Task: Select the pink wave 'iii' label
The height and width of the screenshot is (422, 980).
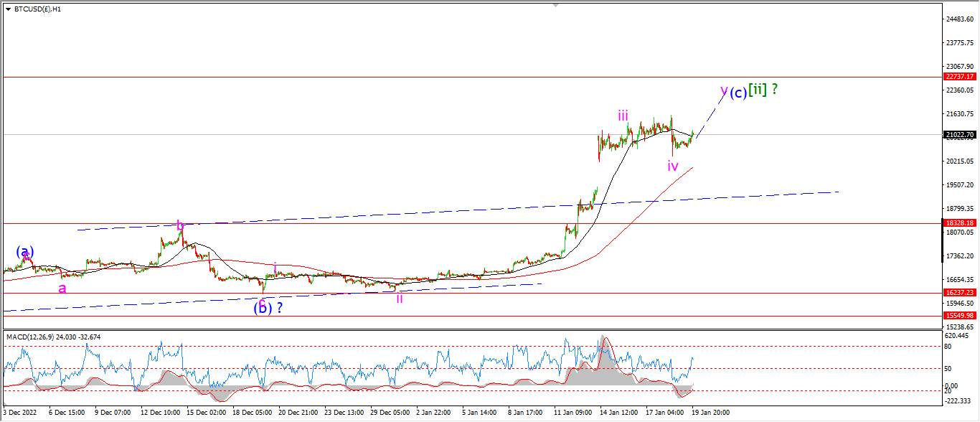Action: tap(623, 115)
